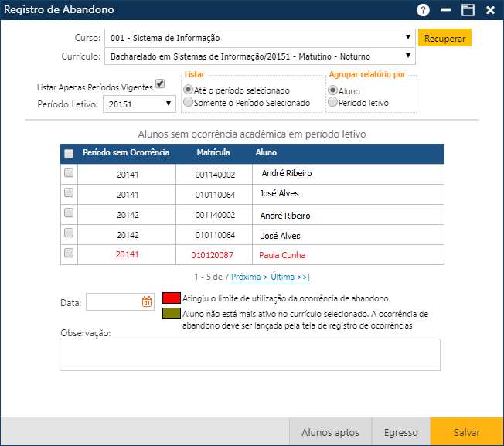Check the select-all checkbox in table header
The width and height of the screenshot is (504, 446).
coord(69,153)
